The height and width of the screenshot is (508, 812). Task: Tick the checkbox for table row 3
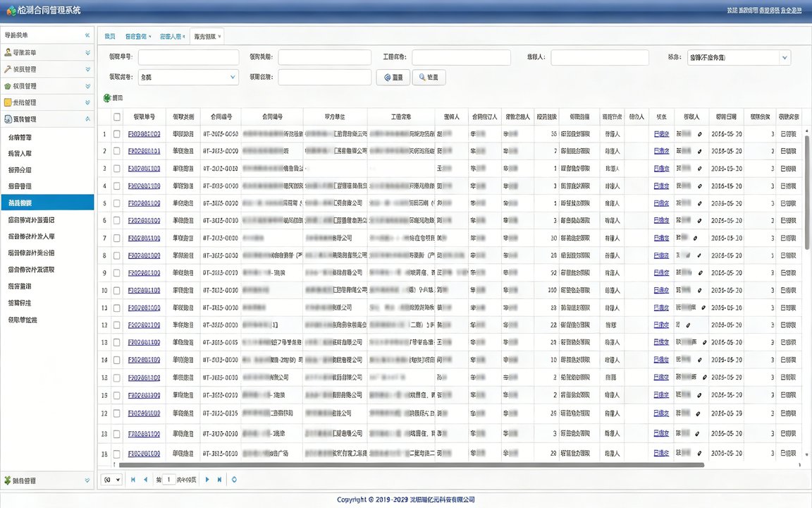(x=117, y=169)
